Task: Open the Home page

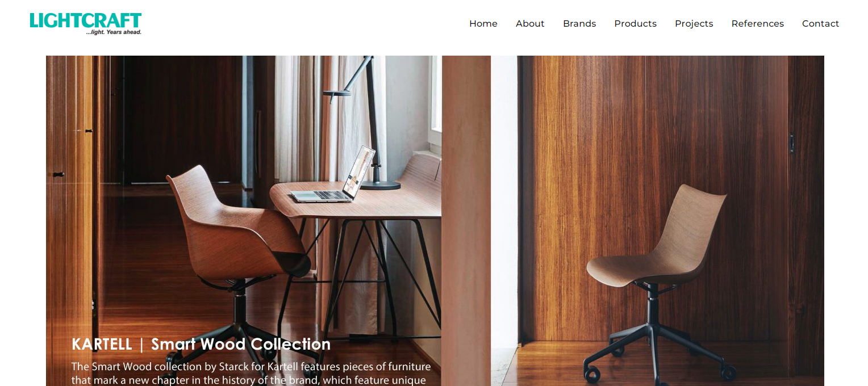Action: pyautogui.click(x=483, y=24)
